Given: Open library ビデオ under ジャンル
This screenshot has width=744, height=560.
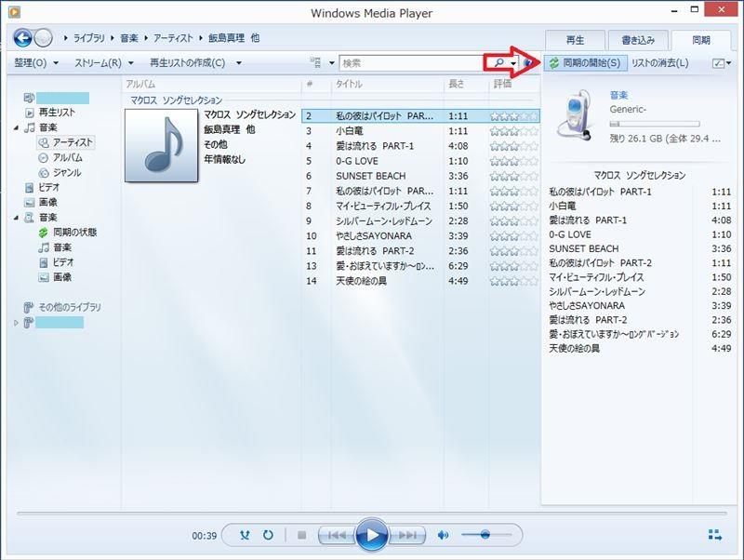Looking at the screenshot, I should [x=49, y=188].
